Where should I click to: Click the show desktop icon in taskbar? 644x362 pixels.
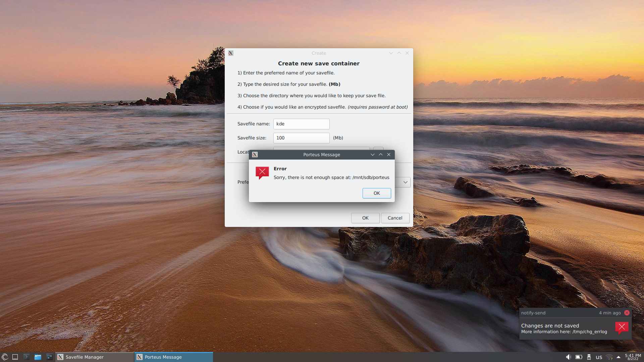pyautogui.click(x=15, y=357)
